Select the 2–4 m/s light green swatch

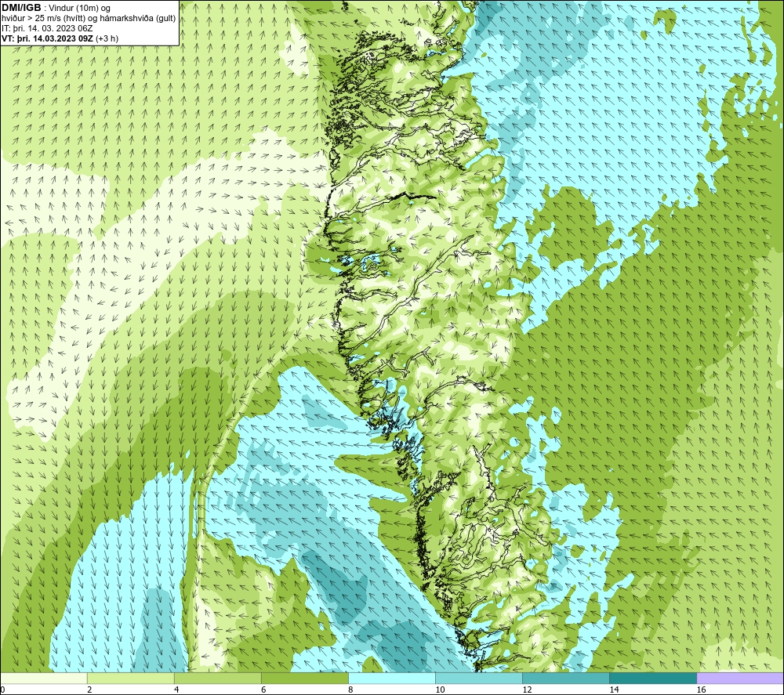(x=130, y=679)
